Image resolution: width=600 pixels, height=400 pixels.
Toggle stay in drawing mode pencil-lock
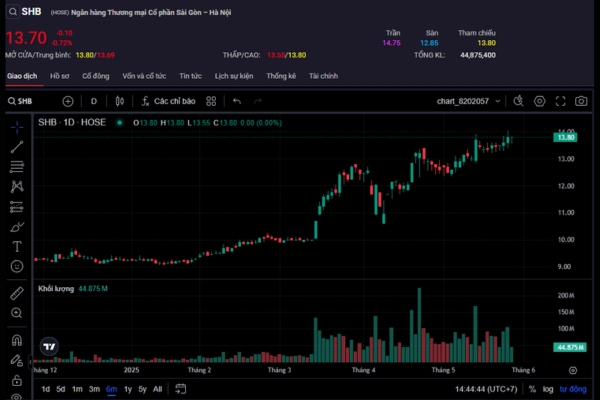point(17,360)
